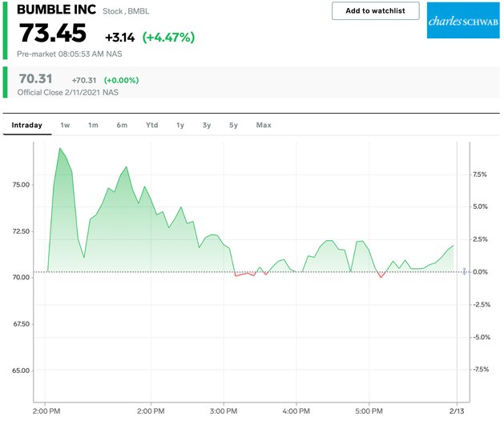Display the Max chart range
Image resolution: width=504 pixels, height=421 pixels.
tap(264, 125)
